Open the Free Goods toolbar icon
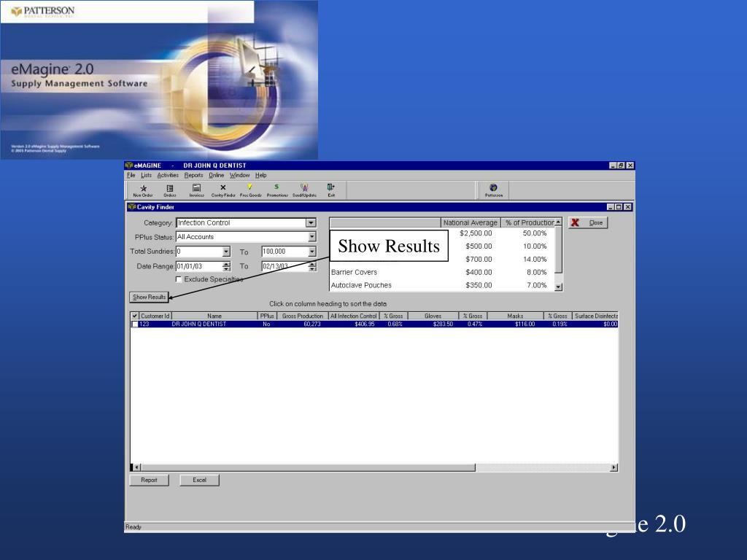Image resolution: width=747 pixels, height=560 pixels. click(250, 190)
